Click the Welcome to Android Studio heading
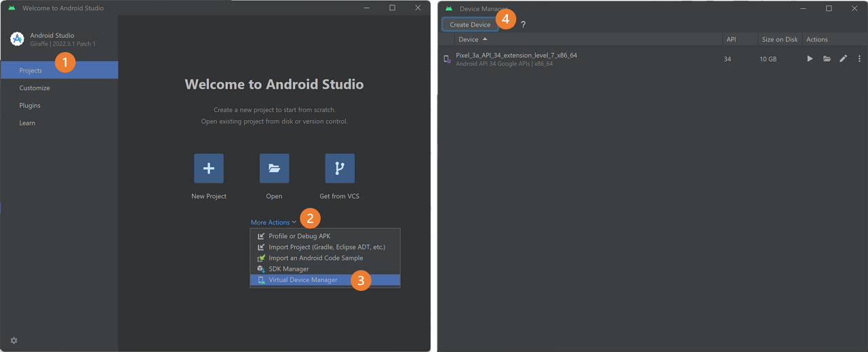 point(274,85)
